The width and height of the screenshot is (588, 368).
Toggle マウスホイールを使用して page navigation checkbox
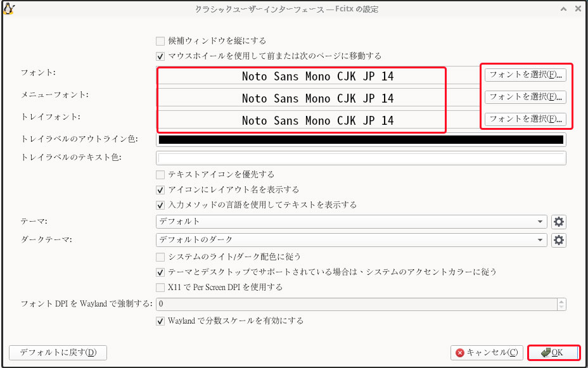pos(160,56)
